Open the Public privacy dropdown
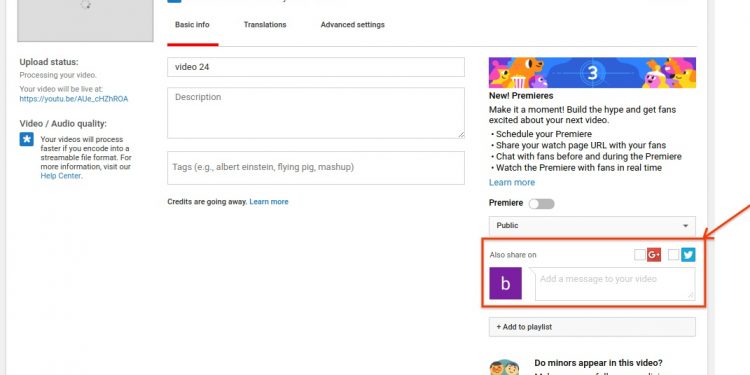The height and width of the screenshot is (375, 750). click(592, 226)
